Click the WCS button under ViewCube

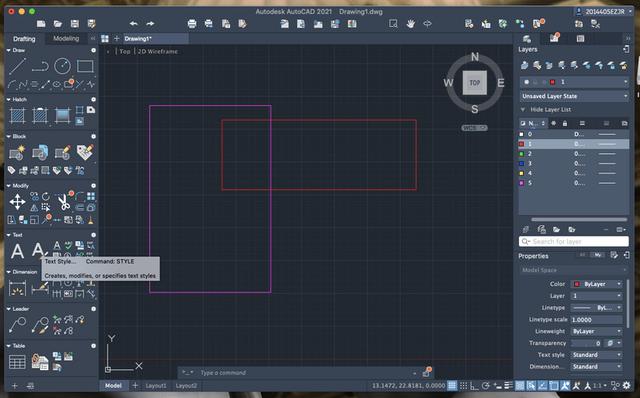[x=474, y=128]
